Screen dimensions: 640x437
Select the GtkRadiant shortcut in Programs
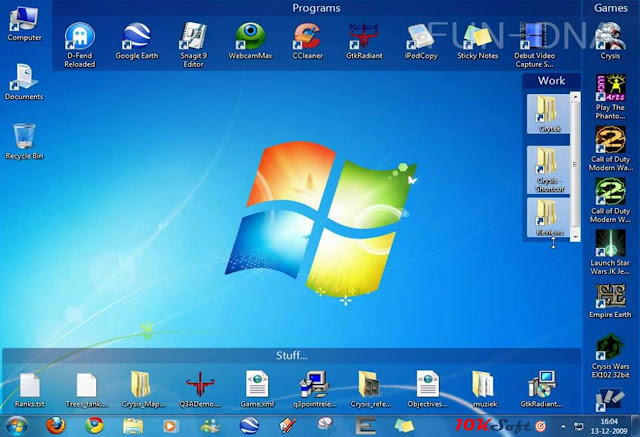(x=364, y=41)
